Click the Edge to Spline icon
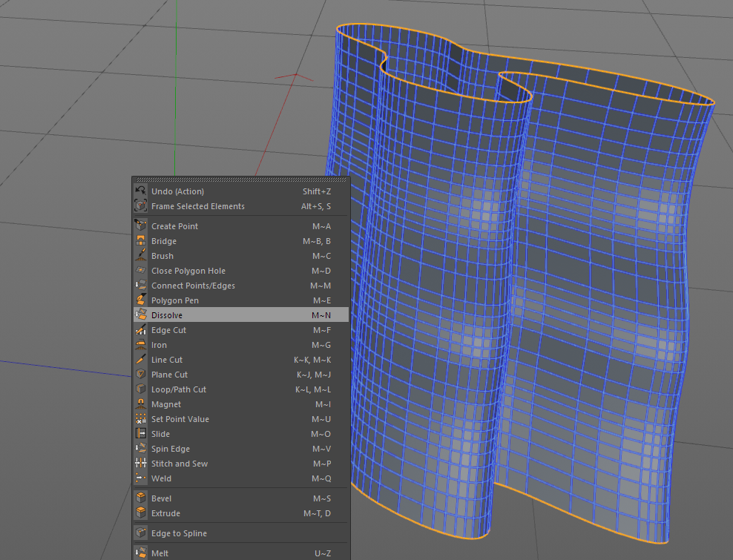The image size is (733, 560). [x=141, y=533]
